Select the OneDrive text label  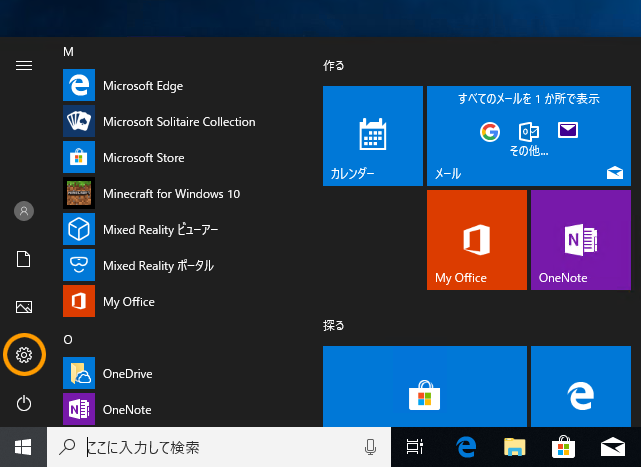[x=128, y=374]
